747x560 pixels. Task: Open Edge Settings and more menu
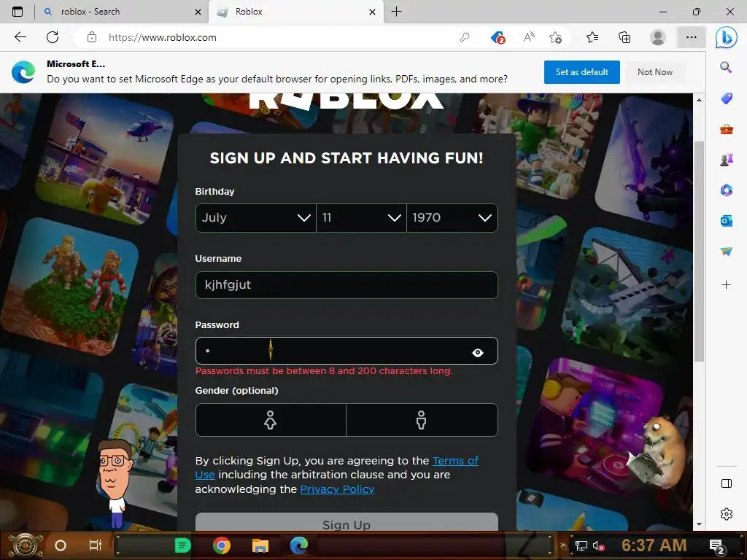(x=692, y=37)
